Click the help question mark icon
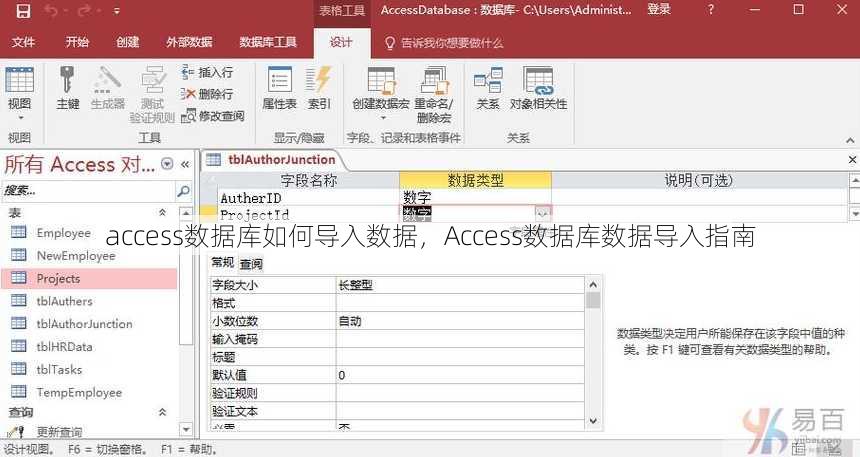860x457 pixels. click(x=711, y=9)
